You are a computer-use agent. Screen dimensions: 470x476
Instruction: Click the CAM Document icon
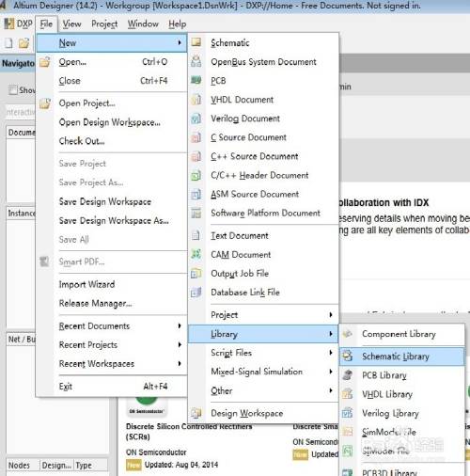[196, 254]
